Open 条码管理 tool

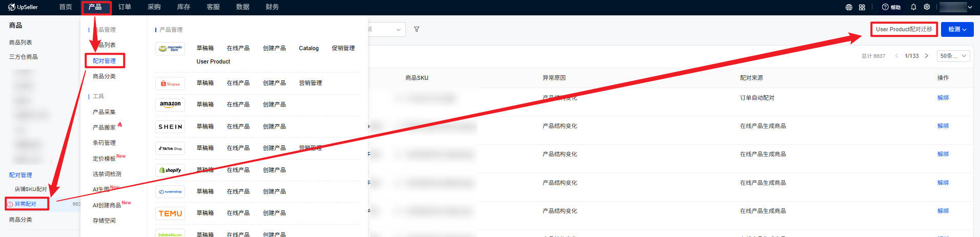(x=104, y=143)
